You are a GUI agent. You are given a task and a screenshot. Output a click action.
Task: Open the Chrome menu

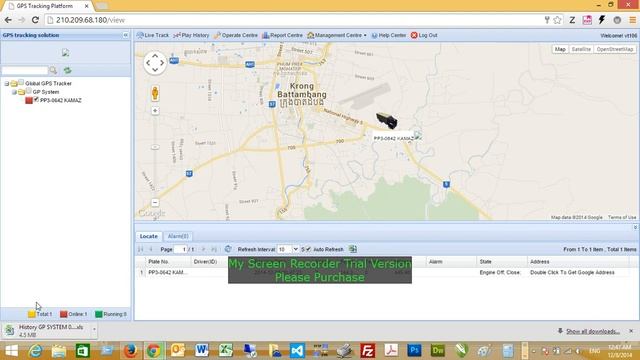tap(632, 20)
